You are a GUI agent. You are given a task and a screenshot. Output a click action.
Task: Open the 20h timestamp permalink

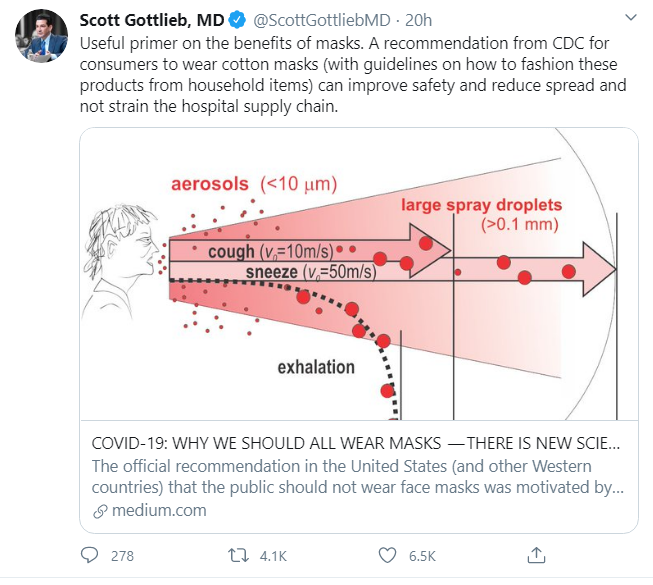coord(419,20)
